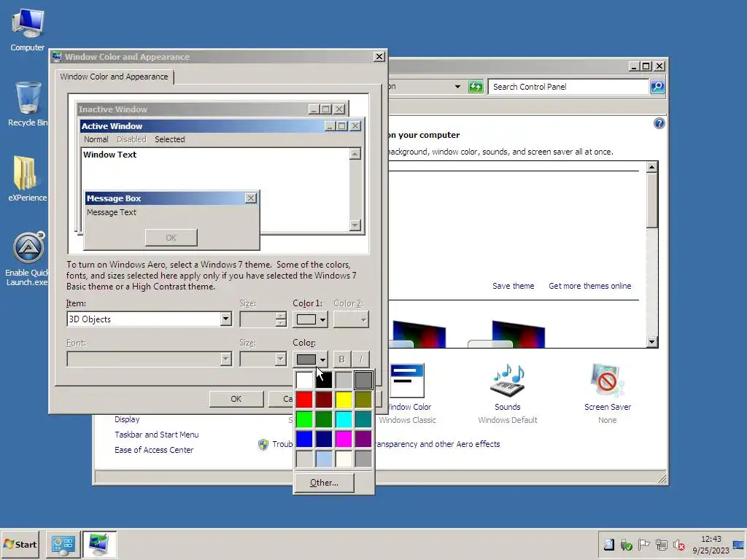Pick the magenta color swatch
The width and height of the screenshot is (747, 560).
coord(344,439)
